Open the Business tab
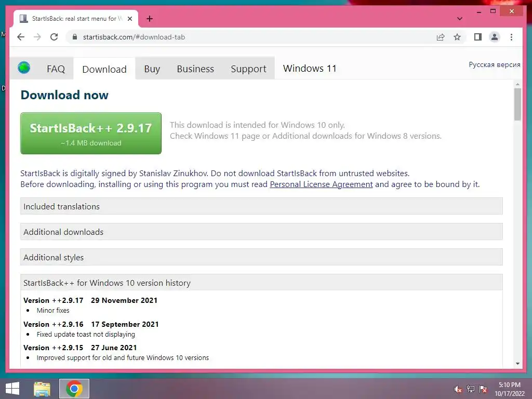The image size is (532, 399). (x=195, y=69)
